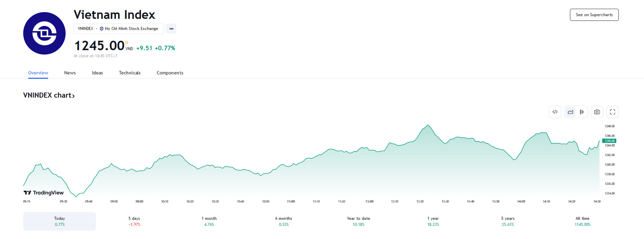Click the market status dash icon
Viewport: 644px width, 239px height.
(171, 29)
